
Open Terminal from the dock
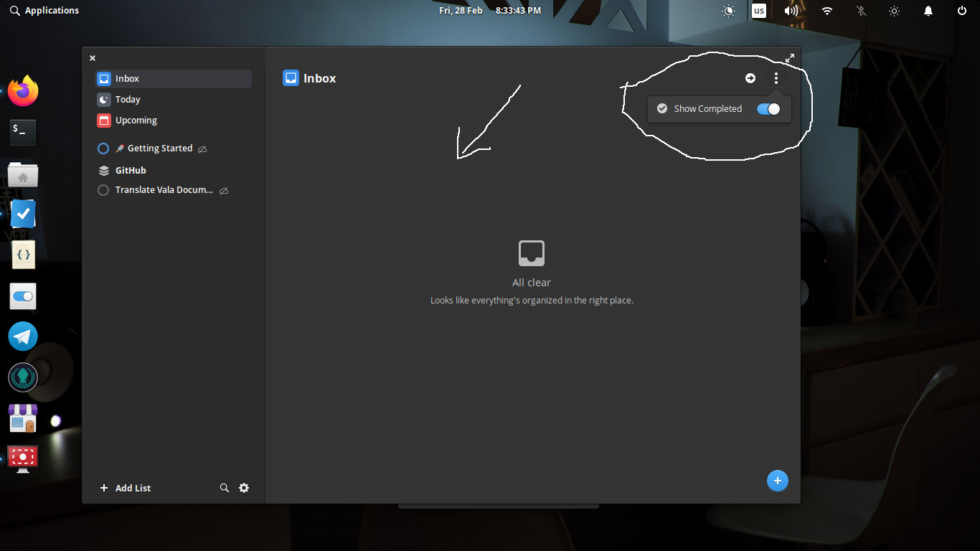pyautogui.click(x=23, y=133)
